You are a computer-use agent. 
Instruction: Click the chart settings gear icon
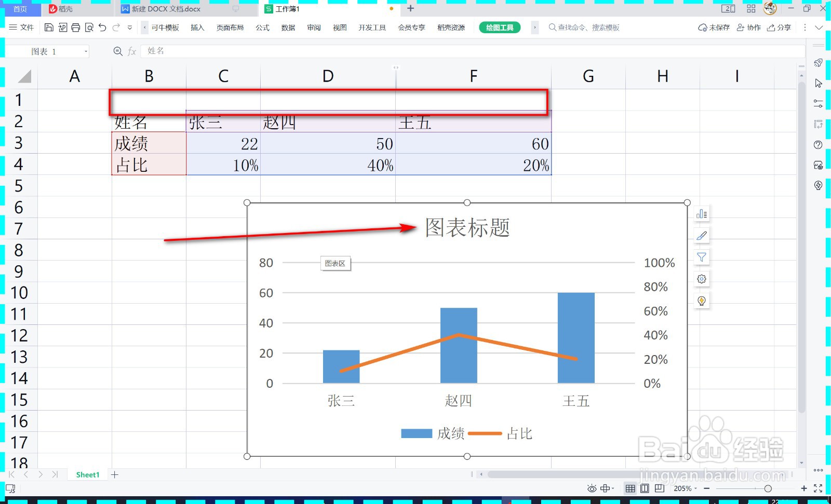pos(701,279)
